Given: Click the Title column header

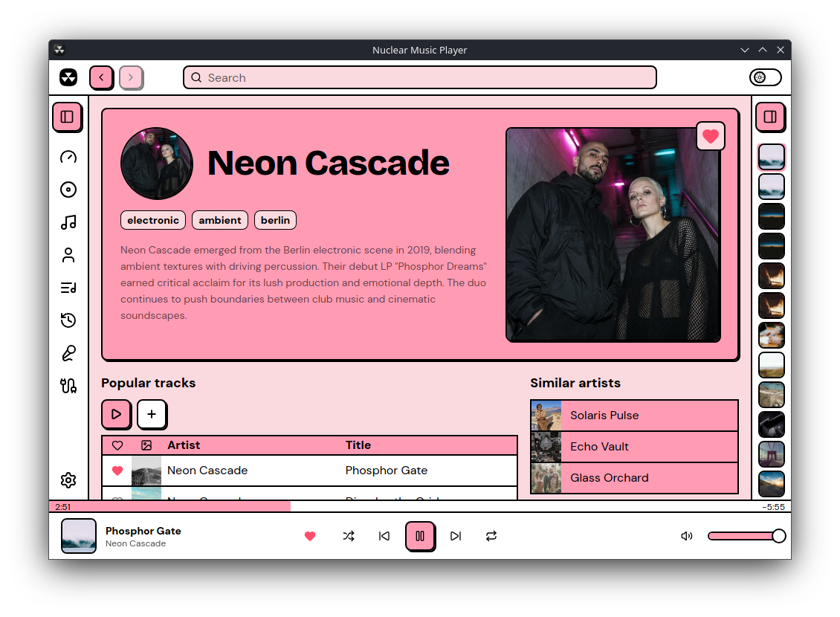Looking at the screenshot, I should coord(358,445).
